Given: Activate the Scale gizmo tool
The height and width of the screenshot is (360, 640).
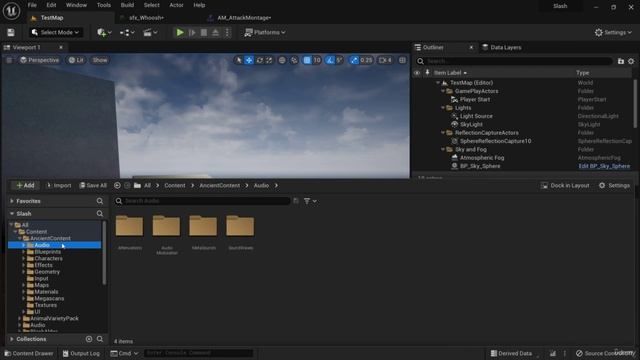Looking at the screenshot, I should point(269,60).
